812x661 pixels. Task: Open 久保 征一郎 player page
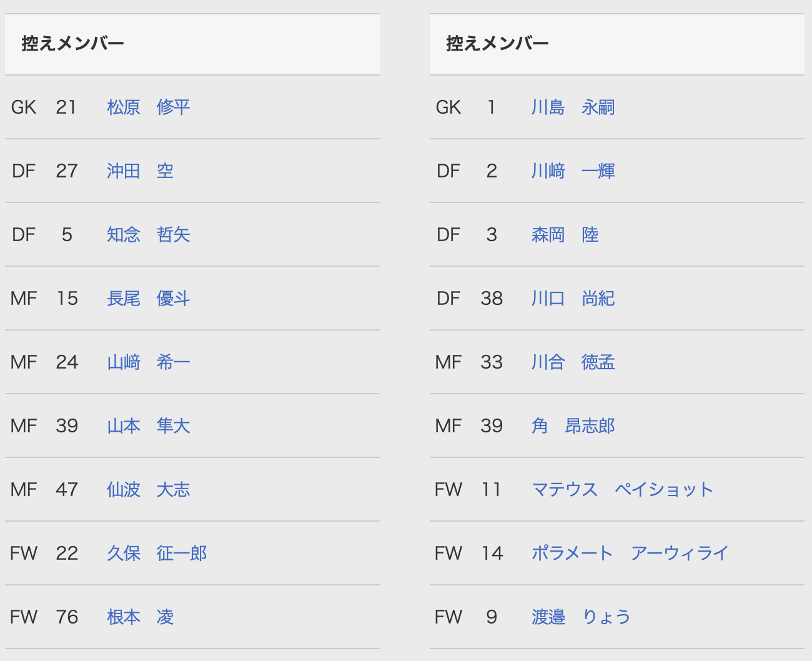click(156, 554)
